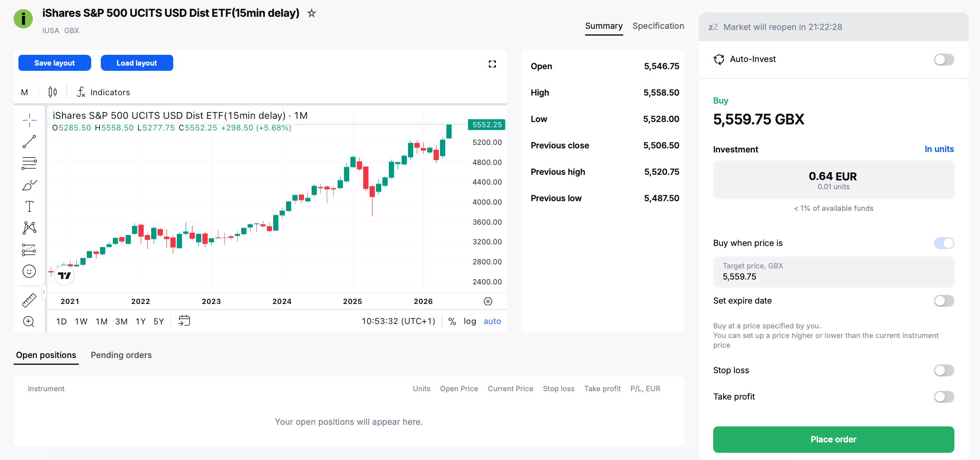The width and height of the screenshot is (980, 460).
Task: Open candlestick chart style selector
Action: (x=53, y=92)
